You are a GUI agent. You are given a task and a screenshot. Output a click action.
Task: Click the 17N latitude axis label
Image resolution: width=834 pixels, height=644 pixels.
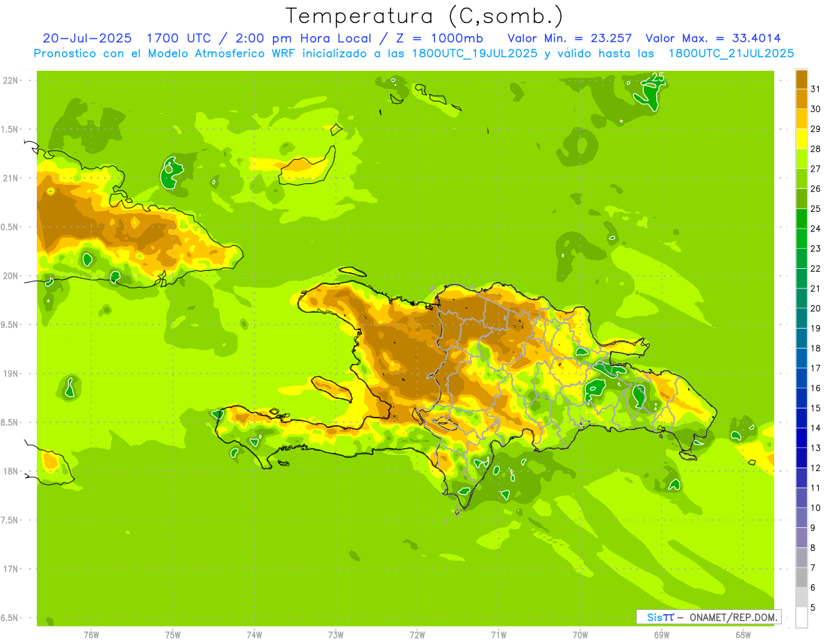point(10,570)
